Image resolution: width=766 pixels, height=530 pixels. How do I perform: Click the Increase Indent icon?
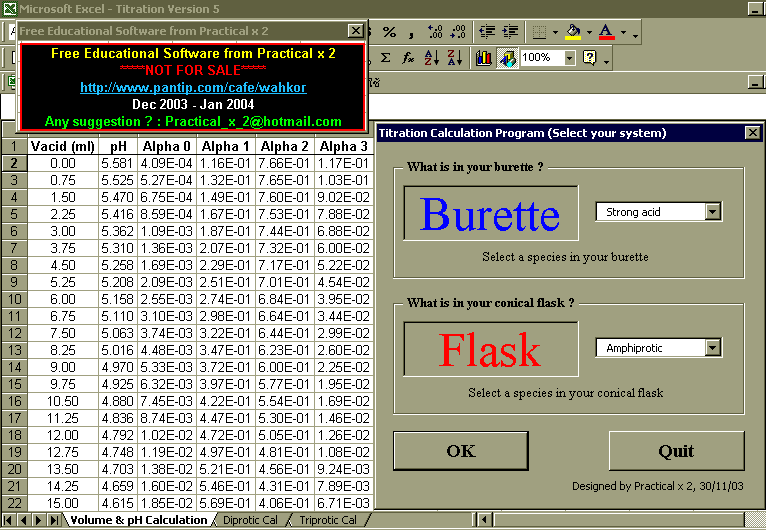point(511,32)
